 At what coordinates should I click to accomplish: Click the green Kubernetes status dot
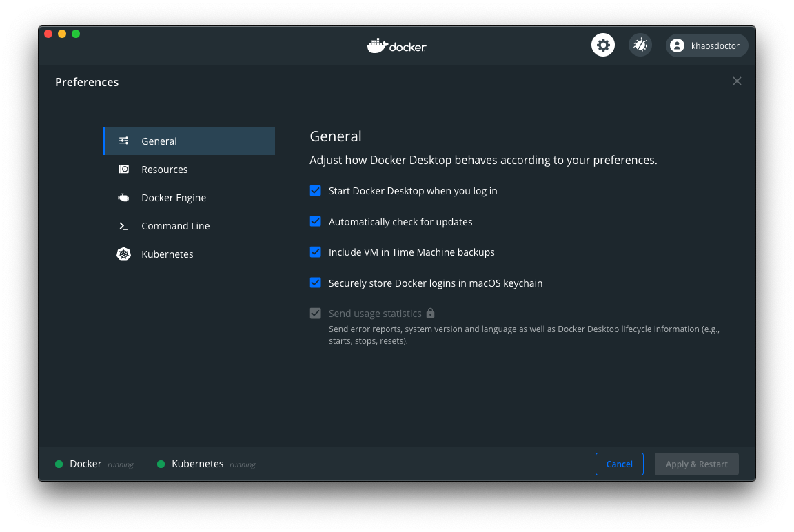tap(161, 464)
